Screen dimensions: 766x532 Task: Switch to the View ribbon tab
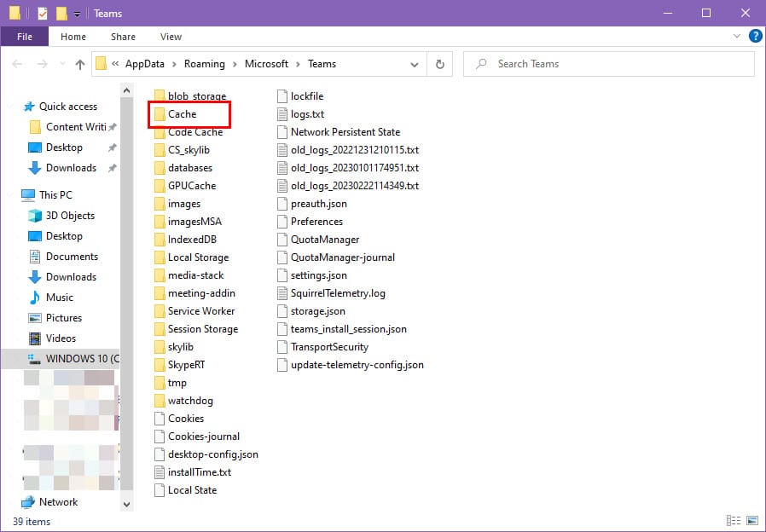pos(171,37)
